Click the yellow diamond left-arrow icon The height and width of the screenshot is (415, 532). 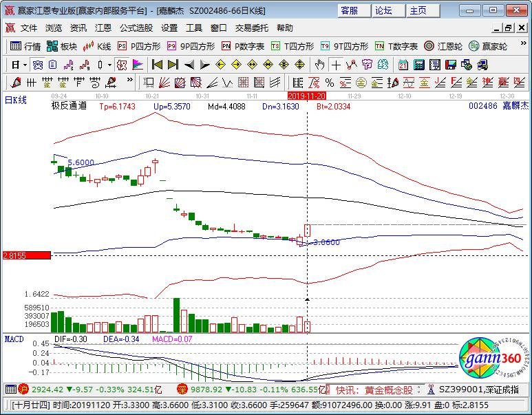[x=220, y=65]
